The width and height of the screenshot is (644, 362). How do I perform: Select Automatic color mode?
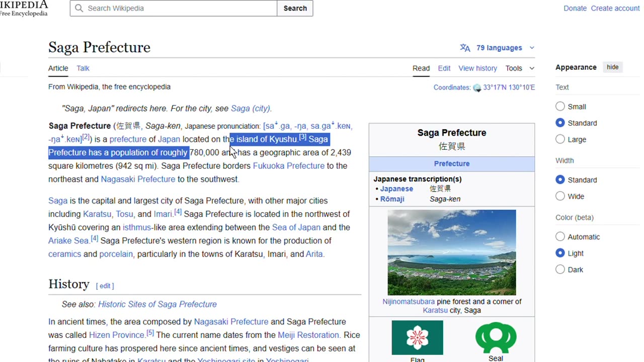(560, 236)
